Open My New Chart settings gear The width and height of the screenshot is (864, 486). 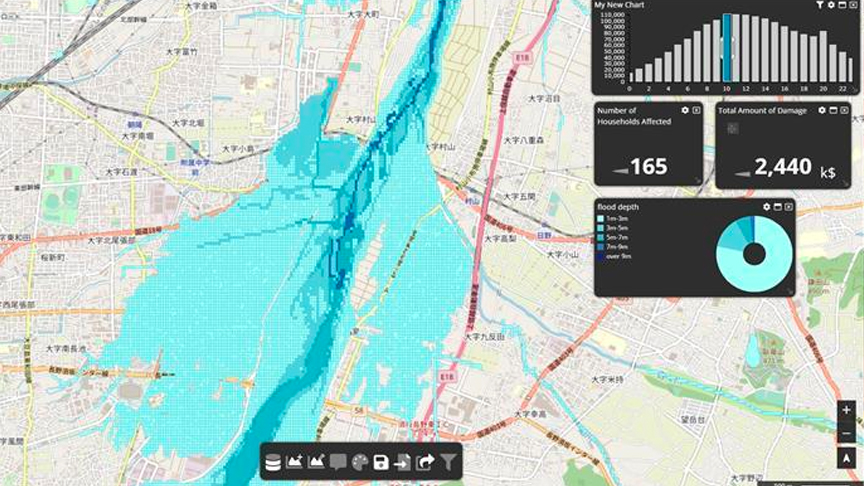831,5
